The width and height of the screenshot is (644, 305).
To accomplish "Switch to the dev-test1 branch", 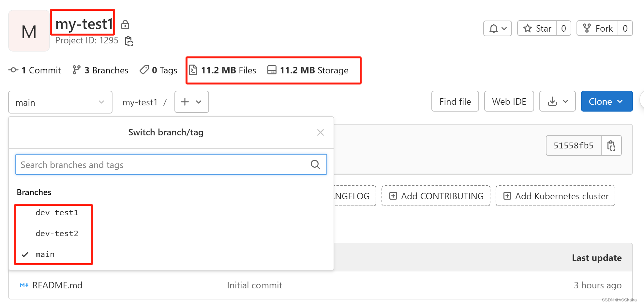I will point(57,213).
